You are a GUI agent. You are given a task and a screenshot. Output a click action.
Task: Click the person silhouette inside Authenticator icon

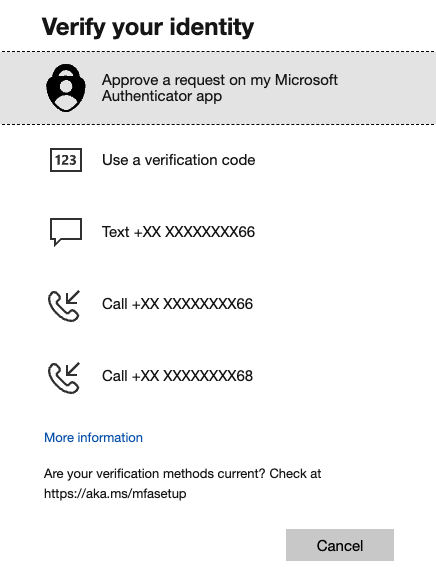point(66,95)
